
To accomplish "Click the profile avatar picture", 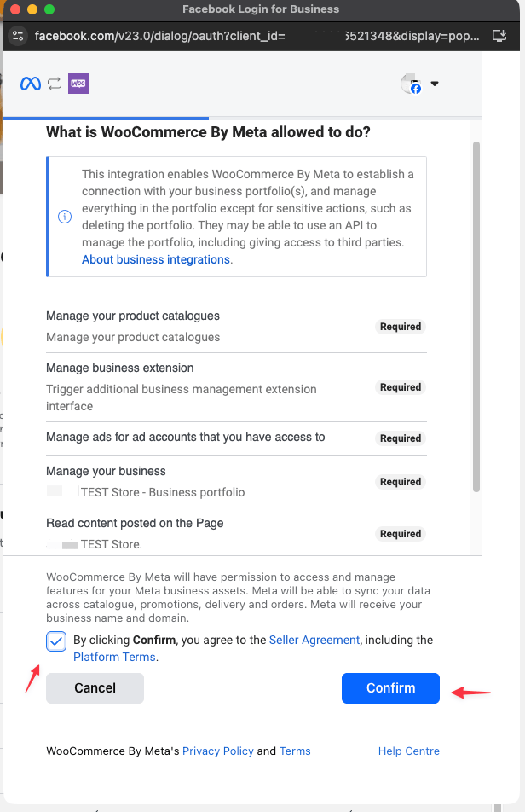I will click(x=411, y=84).
